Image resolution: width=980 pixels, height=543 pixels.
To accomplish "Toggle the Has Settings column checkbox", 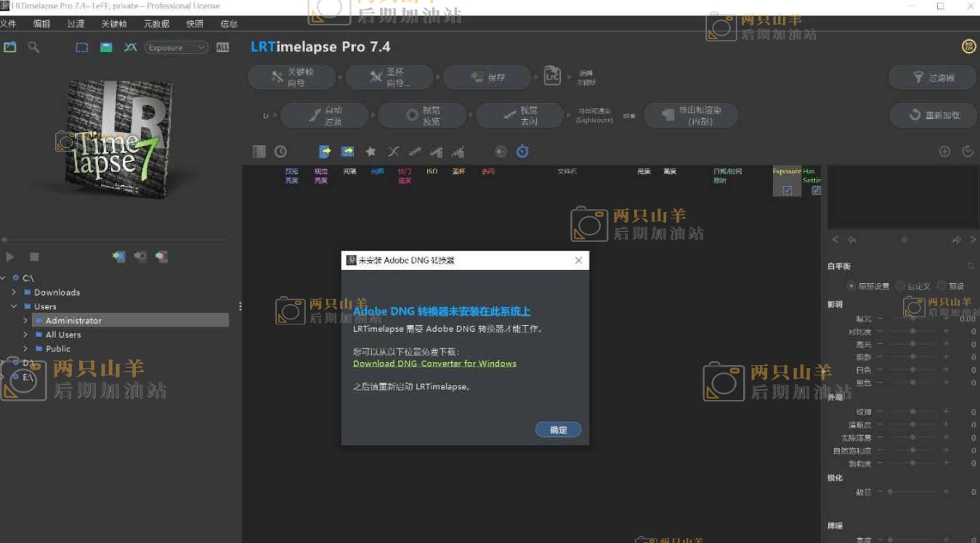I will click(816, 190).
